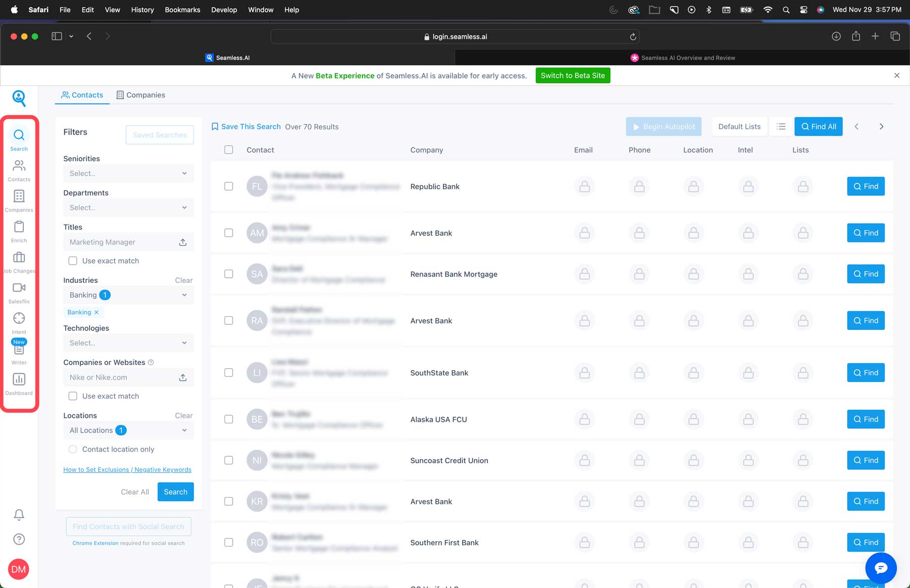Check the select-all contacts checkbox
This screenshot has width=910, height=588.
coord(229,150)
